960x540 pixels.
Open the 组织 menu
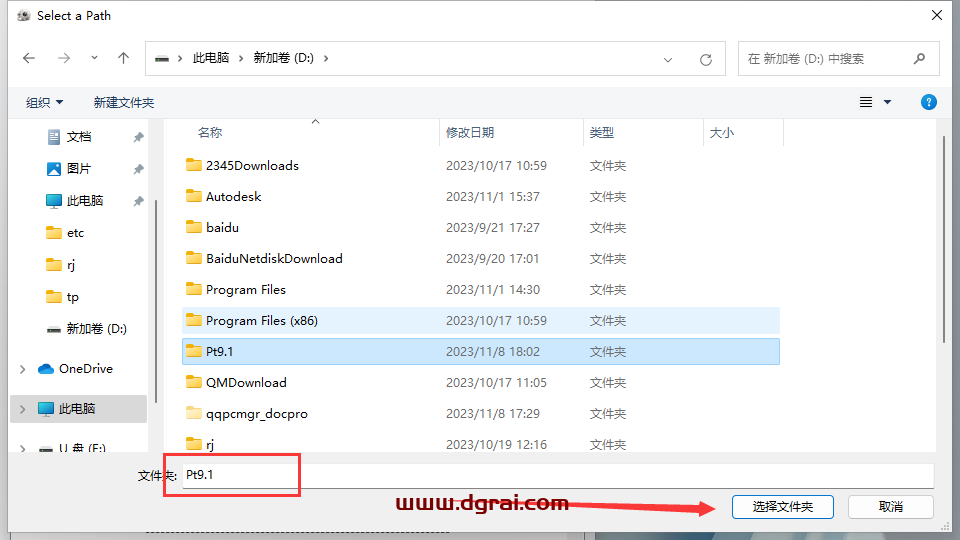coord(44,102)
